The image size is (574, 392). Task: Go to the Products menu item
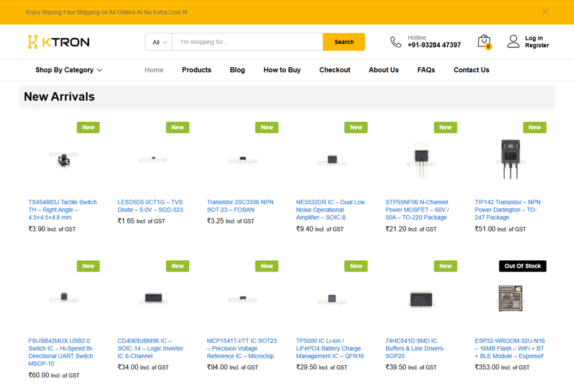(x=196, y=70)
